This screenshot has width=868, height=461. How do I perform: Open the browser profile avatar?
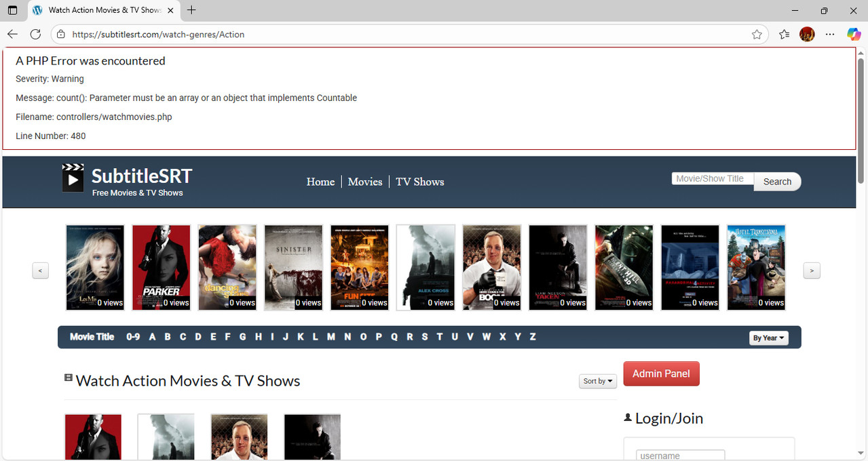point(807,35)
